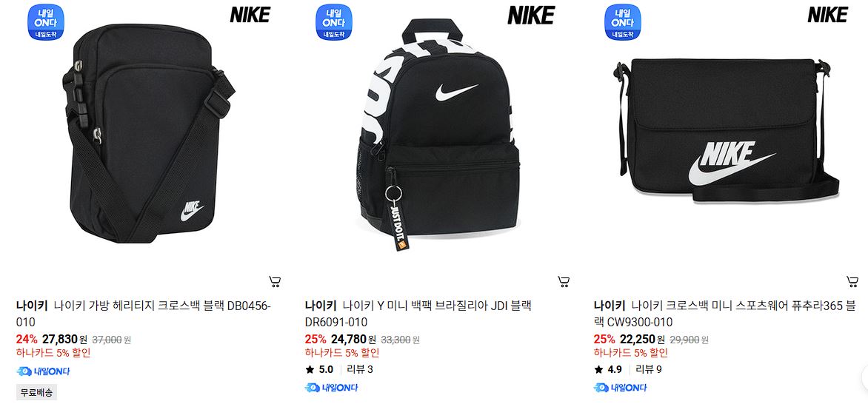The image size is (868, 404).
Task: Open the Futura 365 mini bag image
Action: [727, 129]
